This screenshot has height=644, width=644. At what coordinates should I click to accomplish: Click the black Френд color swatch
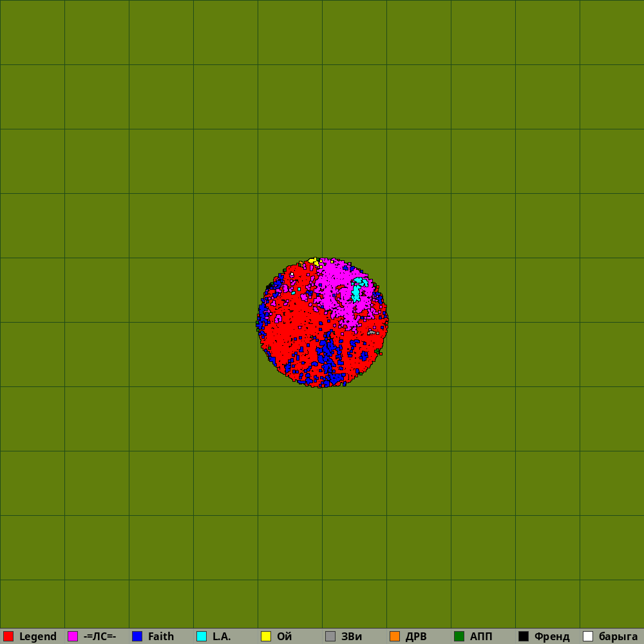coord(524,636)
